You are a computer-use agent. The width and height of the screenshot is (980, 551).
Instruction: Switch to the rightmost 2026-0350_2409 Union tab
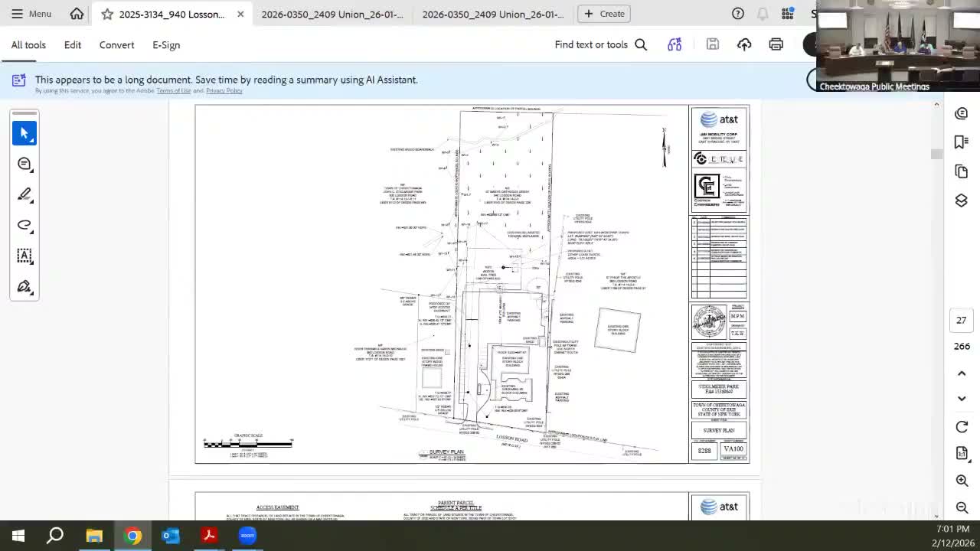[493, 14]
